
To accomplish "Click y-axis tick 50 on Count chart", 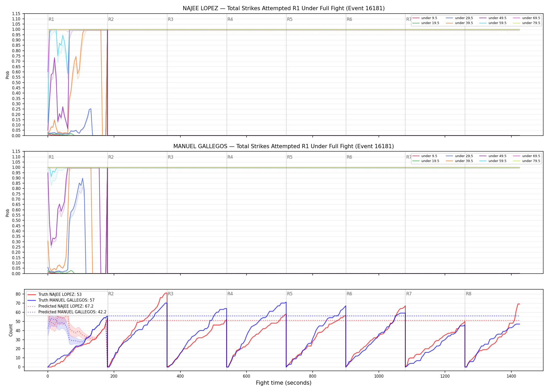I will 18,321.
